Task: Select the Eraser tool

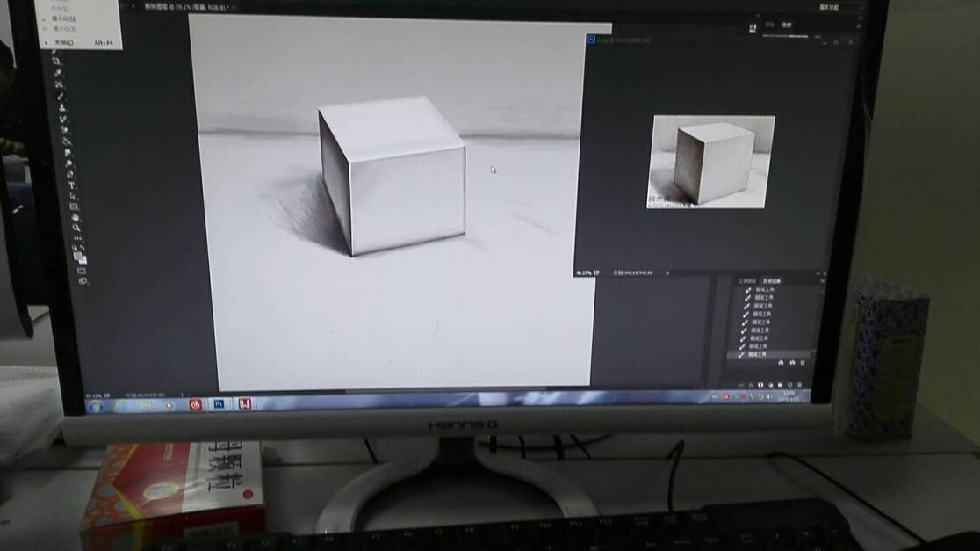Action: (65, 130)
